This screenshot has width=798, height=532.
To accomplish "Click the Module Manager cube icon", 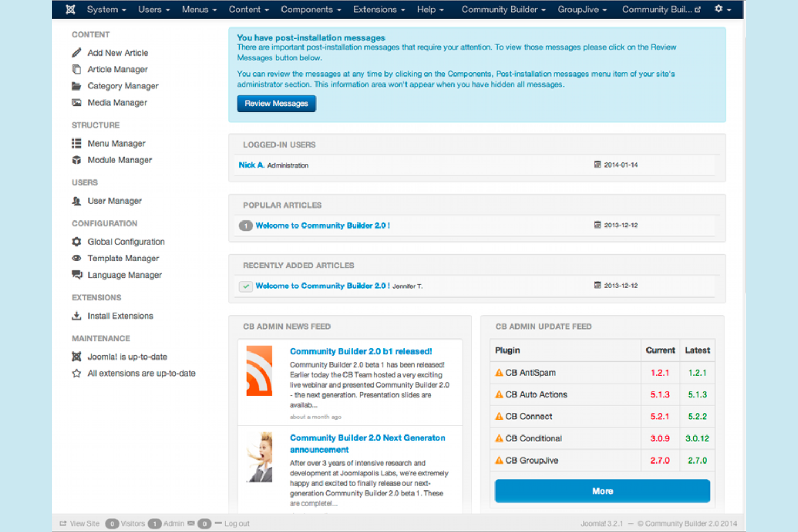I will (x=77, y=160).
